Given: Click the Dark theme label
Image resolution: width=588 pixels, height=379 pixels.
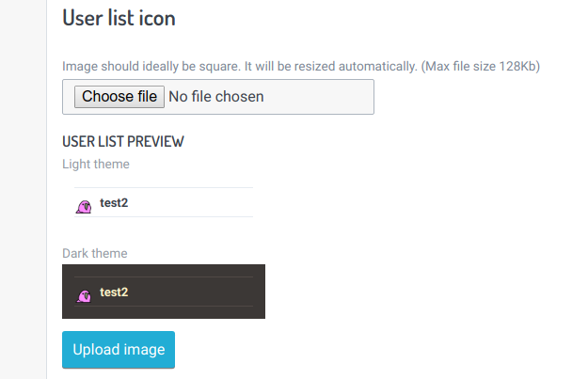Looking at the screenshot, I should click(94, 253).
